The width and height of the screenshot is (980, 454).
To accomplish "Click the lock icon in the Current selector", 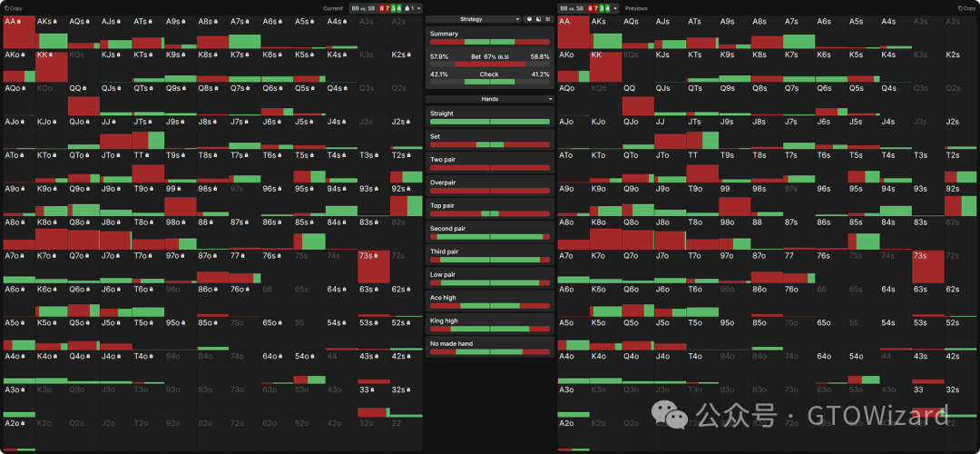I will coord(406,8).
